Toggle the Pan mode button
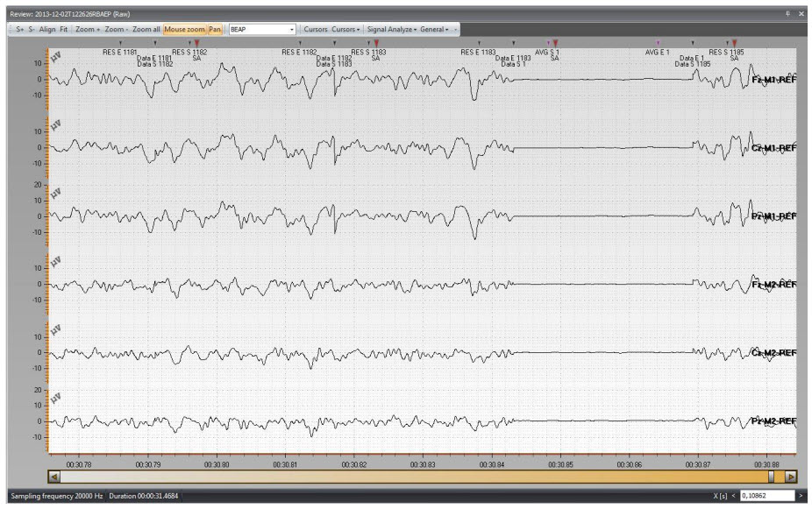Screen dimensions: 812x509 (x=215, y=30)
